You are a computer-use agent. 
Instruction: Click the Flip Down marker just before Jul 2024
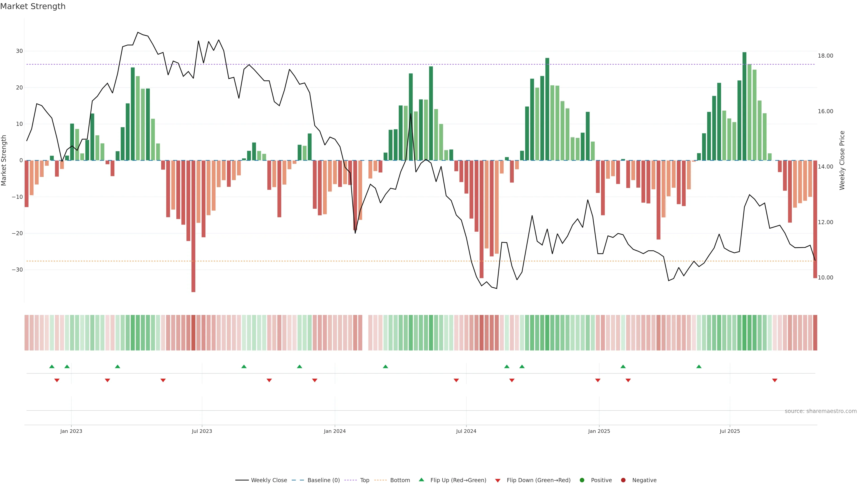click(456, 380)
